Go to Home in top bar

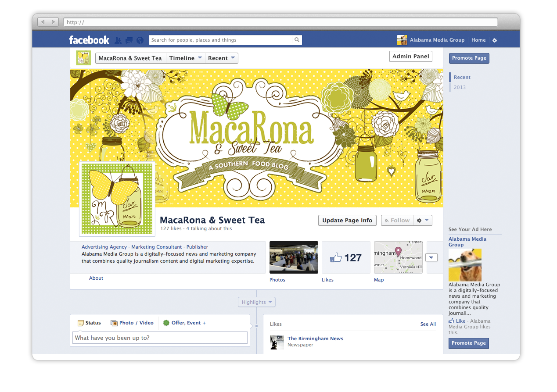[478, 40]
